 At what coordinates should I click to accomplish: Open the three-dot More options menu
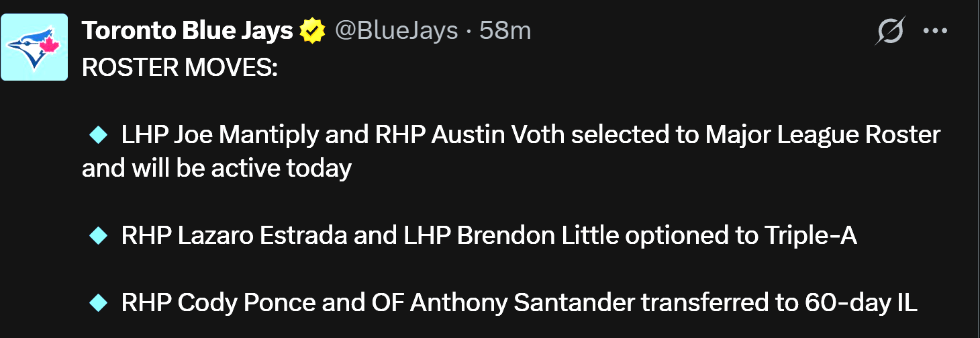[934, 30]
